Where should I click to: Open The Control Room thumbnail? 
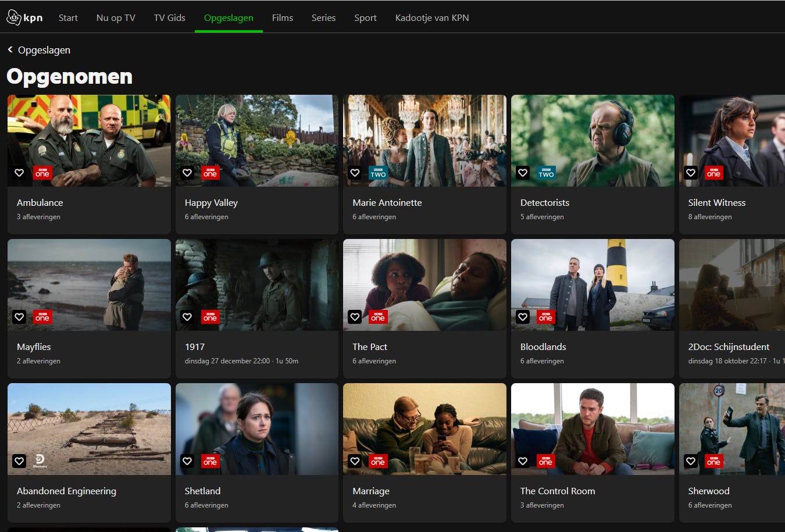coord(593,429)
